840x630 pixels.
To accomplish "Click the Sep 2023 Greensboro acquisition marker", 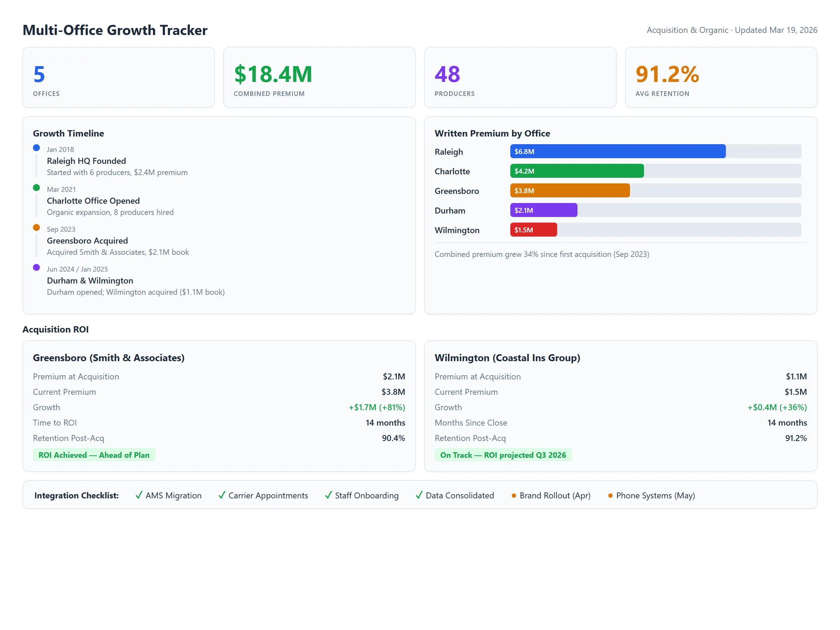I will point(36,227).
